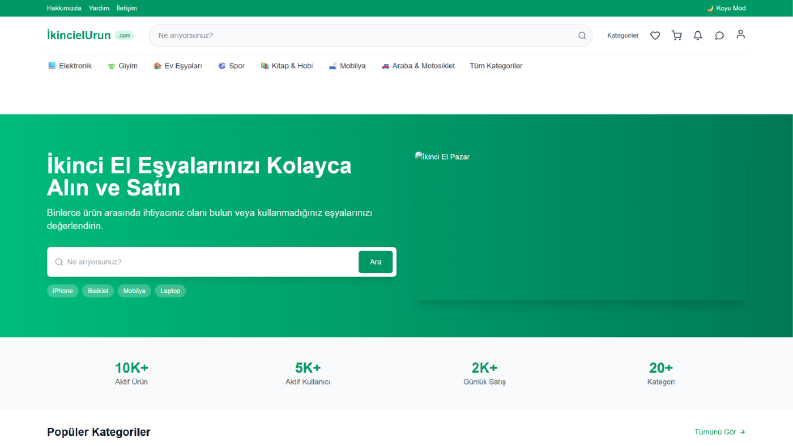The image size is (793, 446).
Task: Click the İkinci El Pazar image
Action: [580, 226]
